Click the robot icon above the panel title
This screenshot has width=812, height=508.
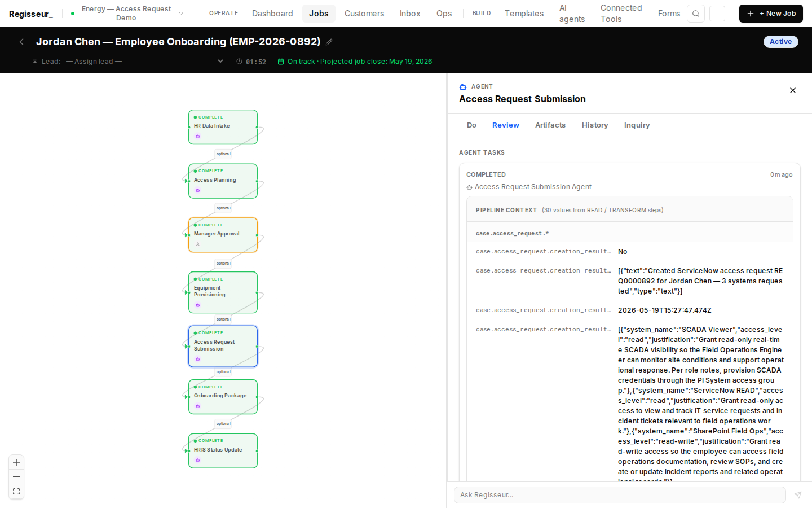tap(463, 87)
